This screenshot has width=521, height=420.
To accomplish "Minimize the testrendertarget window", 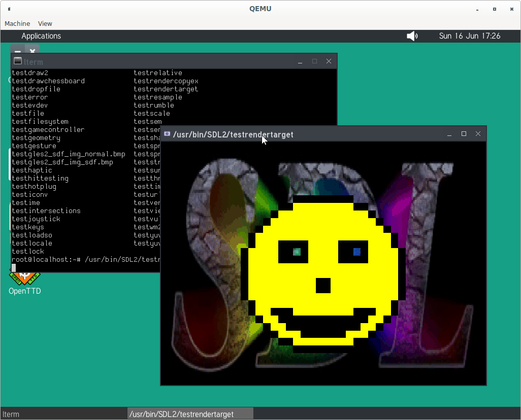I will pyautogui.click(x=449, y=134).
